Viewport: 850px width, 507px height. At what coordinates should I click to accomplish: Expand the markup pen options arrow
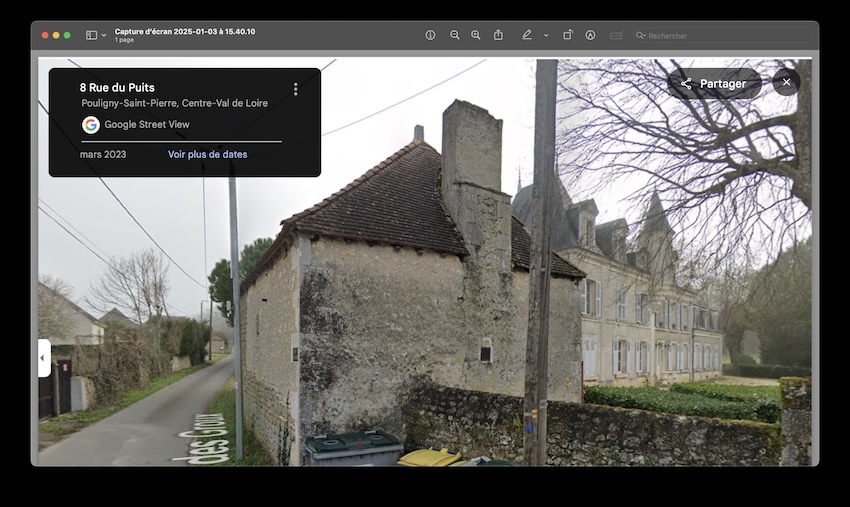tap(546, 35)
